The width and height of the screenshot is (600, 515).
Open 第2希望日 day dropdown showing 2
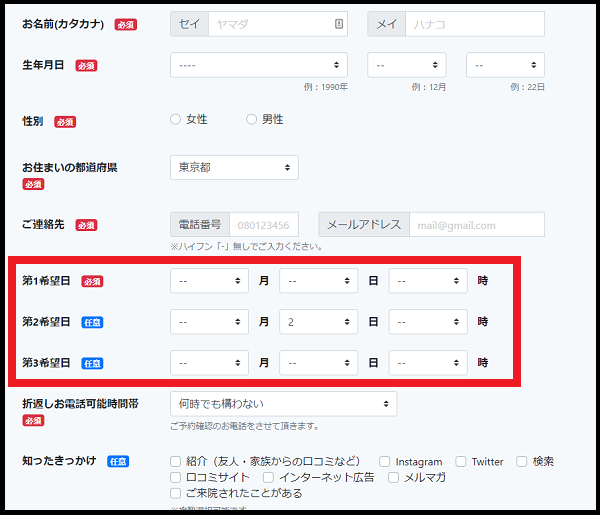318,322
